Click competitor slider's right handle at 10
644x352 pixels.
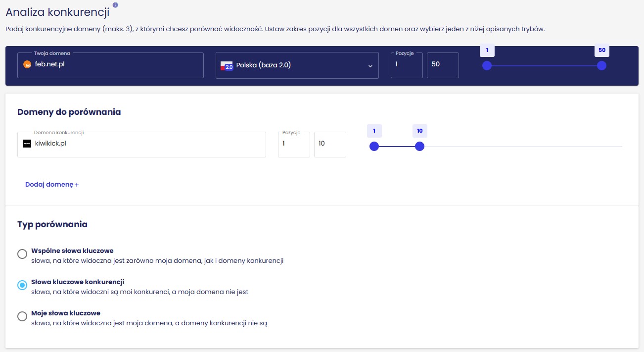coord(419,146)
